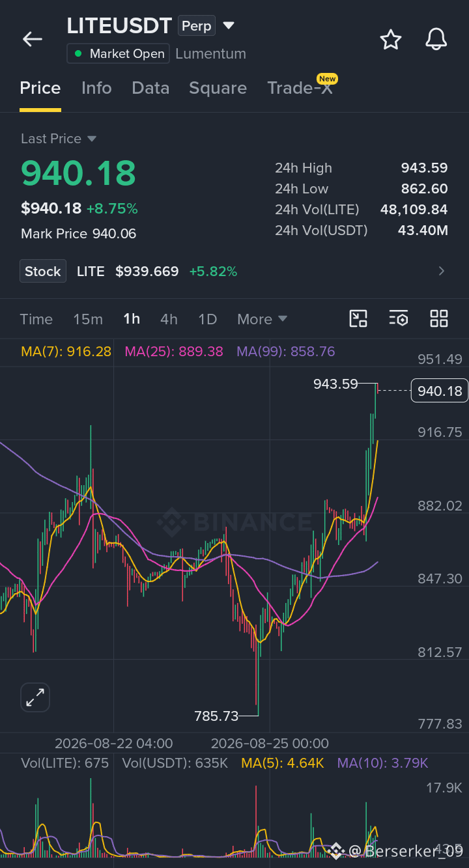Viewport: 469px width, 868px height.
Task: Tap the 17.9K volume axis label
Action: point(444,788)
